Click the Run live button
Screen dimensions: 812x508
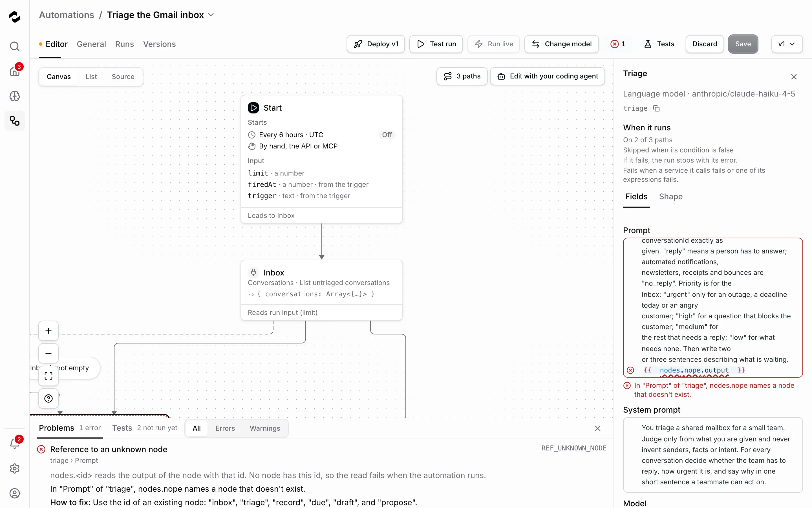tap(494, 44)
